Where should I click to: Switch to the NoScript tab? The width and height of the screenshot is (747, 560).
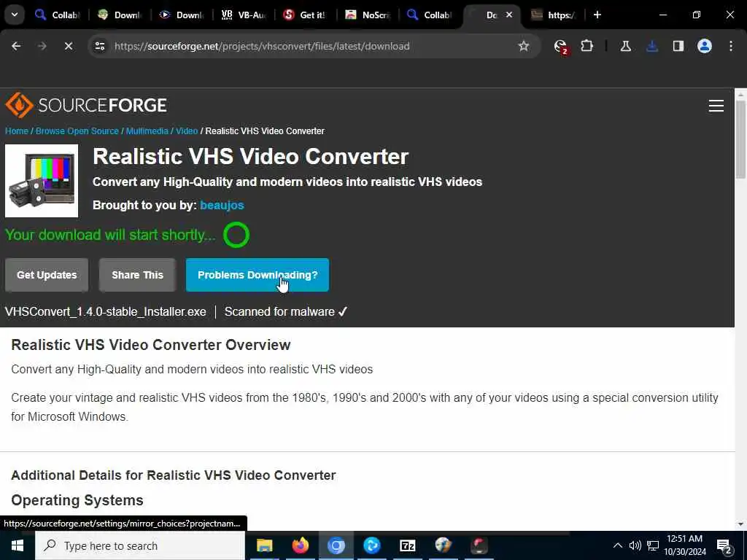[368, 15]
